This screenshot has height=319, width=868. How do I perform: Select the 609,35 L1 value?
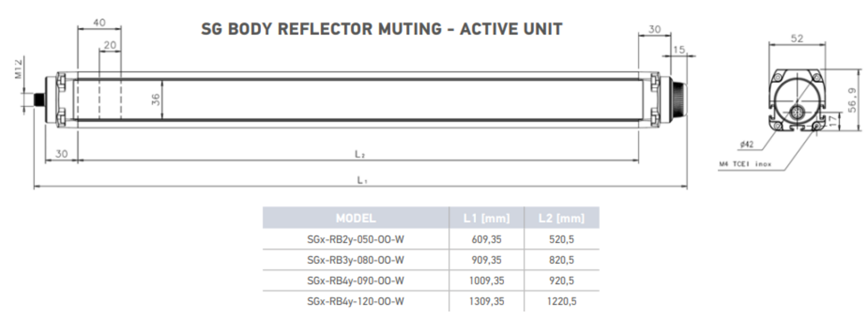[487, 239]
